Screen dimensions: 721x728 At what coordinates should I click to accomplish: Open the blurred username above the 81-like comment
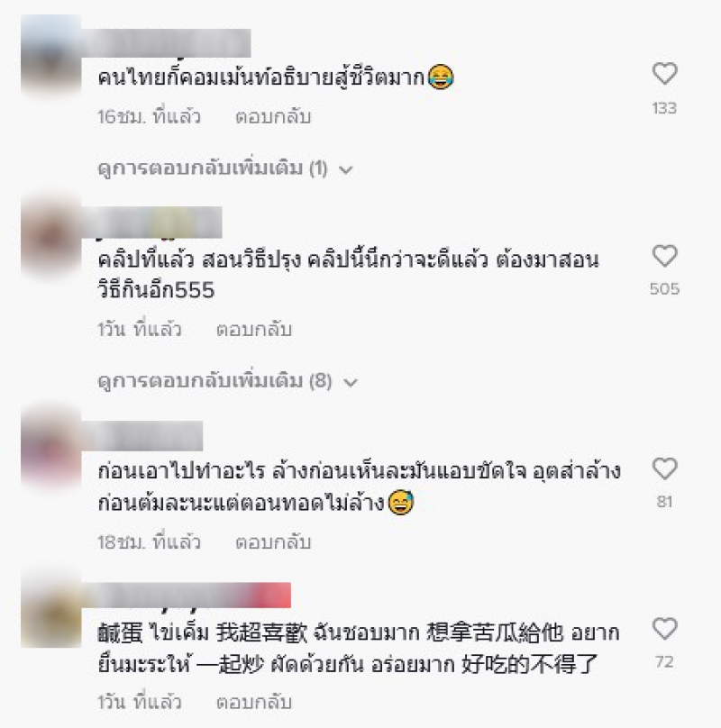[x=142, y=435]
